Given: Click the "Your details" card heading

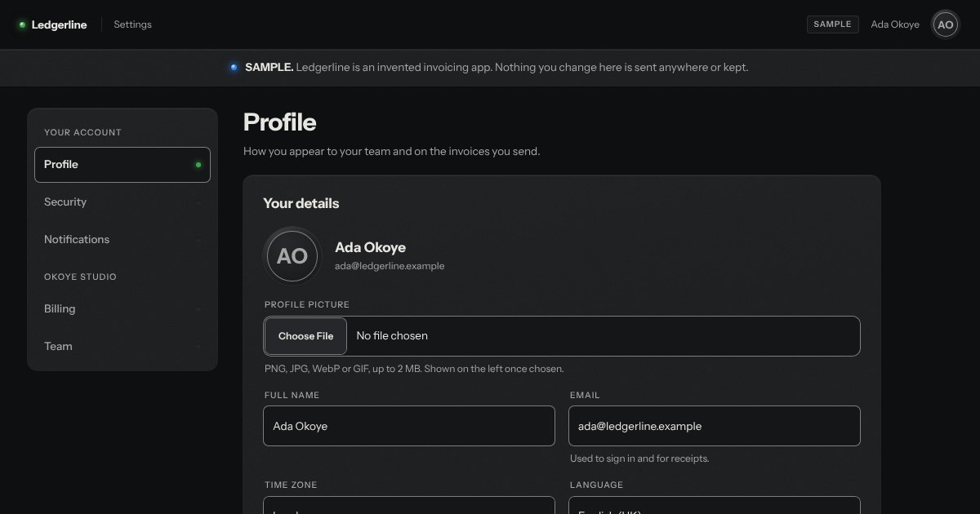Looking at the screenshot, I should click(301, 204).
